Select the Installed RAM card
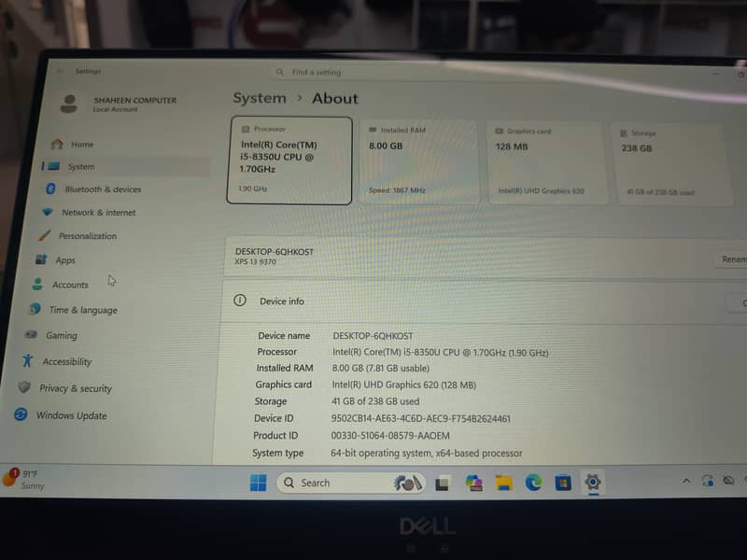The width and height of the screenshot is (747, 560). [x=418, y=161]
